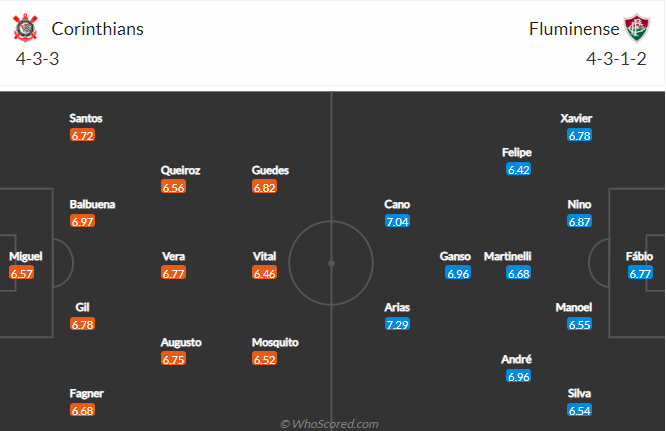Click player name Ganso

(x=455, y=256)
